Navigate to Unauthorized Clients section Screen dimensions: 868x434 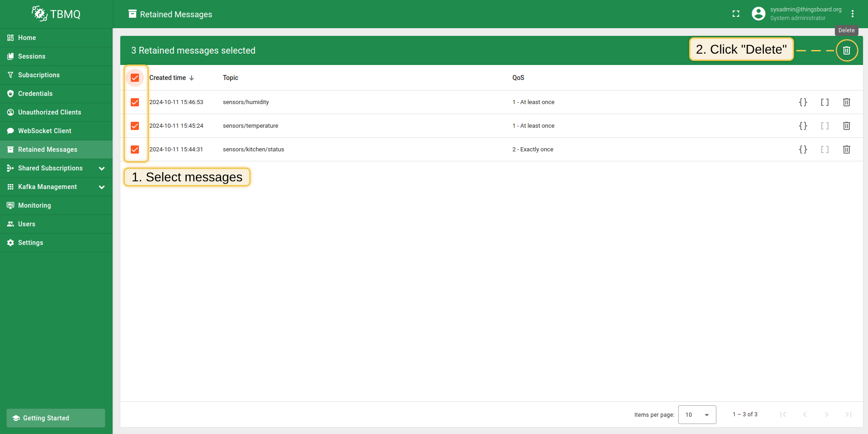(x=49, y=112)
